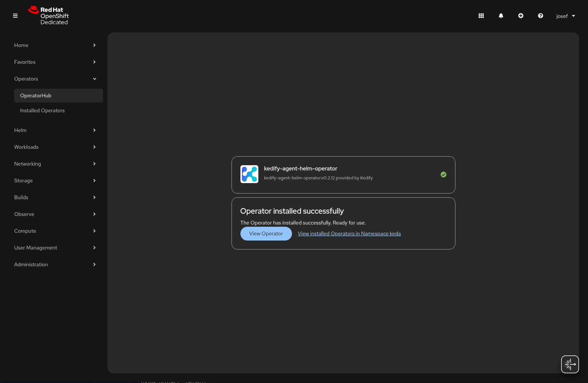Image resolution: width=588 pixels, height=383 pixels.
Task: Expand the Helm navigation section
Action: pos(55,130)
